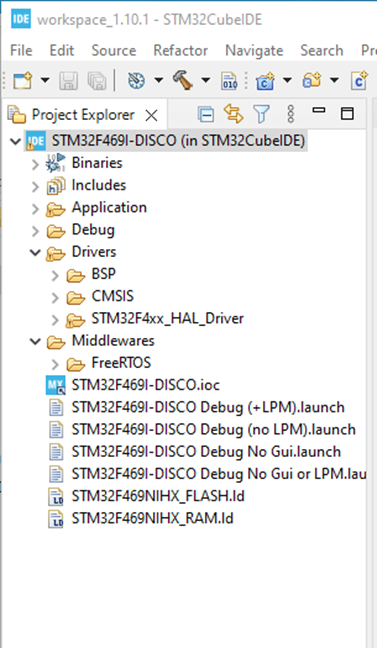Open the dropdown beside new source folder
Image resolution: width=377 pixels, height=648 pixels.
coord(334,80)
